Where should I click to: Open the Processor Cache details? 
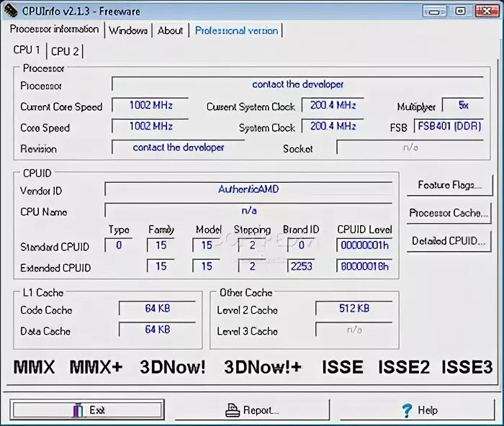click(x=449, y=213)
